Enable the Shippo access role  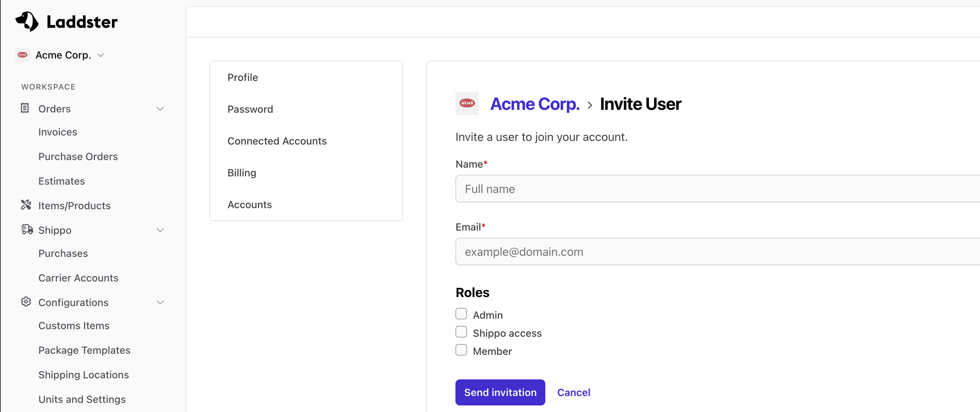(x=461, y=332)
